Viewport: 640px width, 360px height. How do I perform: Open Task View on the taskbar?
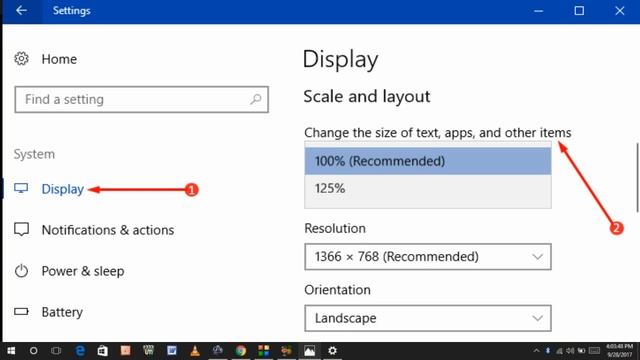pos(56,351)
